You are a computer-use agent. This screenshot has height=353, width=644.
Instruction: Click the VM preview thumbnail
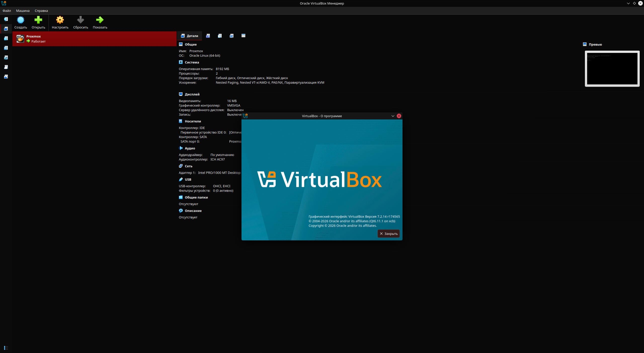pyautogui.click(x=612, y=69)
